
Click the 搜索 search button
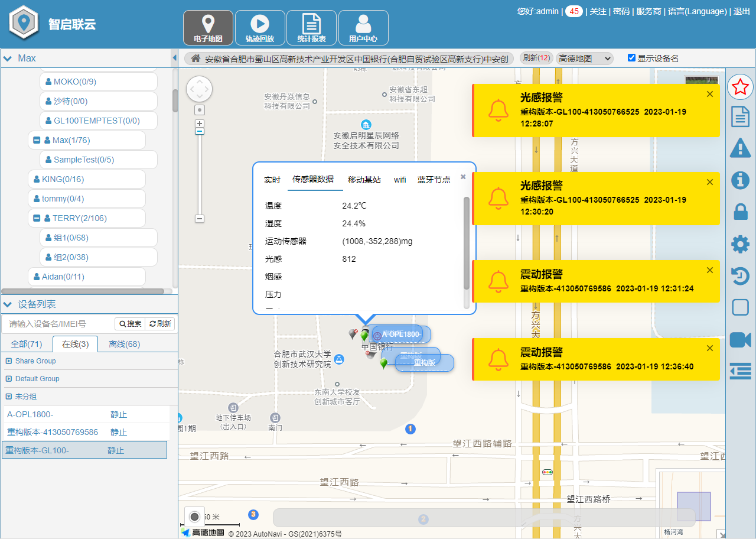pos(131,323)
